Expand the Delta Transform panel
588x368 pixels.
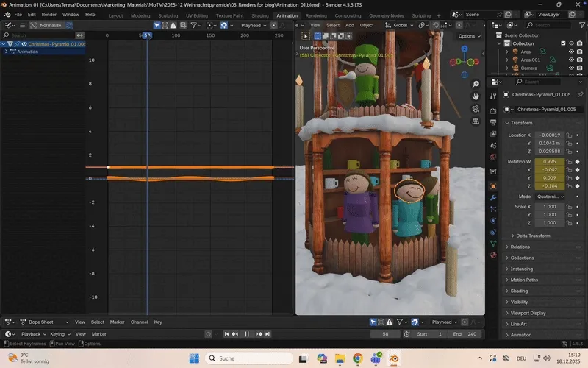pyautogui.click(x=533, y=236)
